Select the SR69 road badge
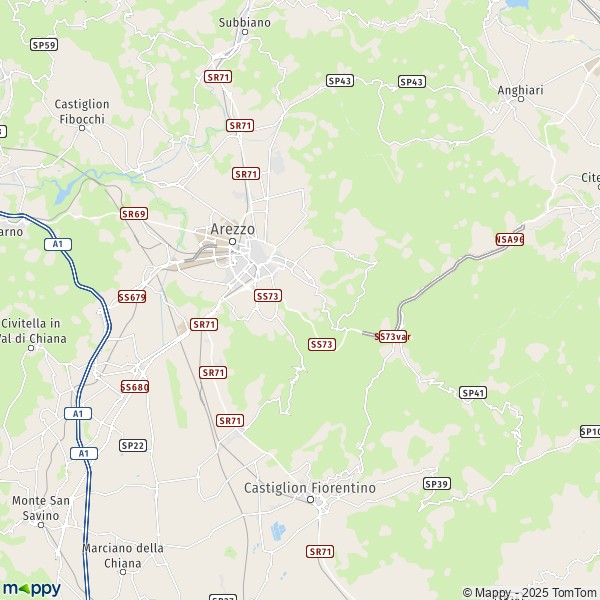Image resolution: width=600 pixels, height=600 pixels. pyautogui.click(x=134, y=214)
